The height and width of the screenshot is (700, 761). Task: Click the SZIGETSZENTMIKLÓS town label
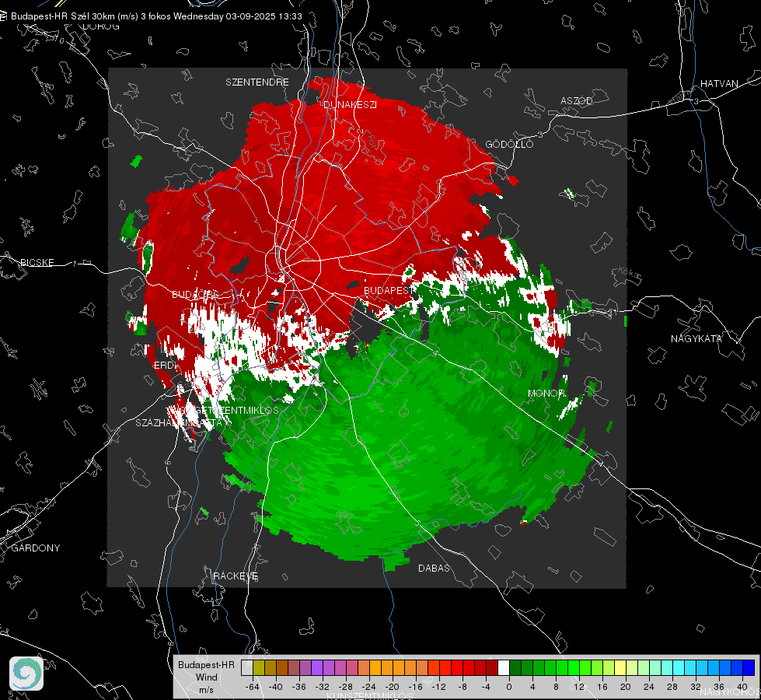(x=228, y=411)
